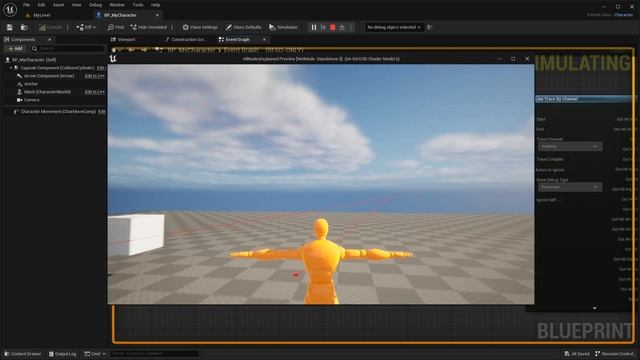Select the Event Graph tab
This screenshot has width=640, height=360.
pos(237,40)
